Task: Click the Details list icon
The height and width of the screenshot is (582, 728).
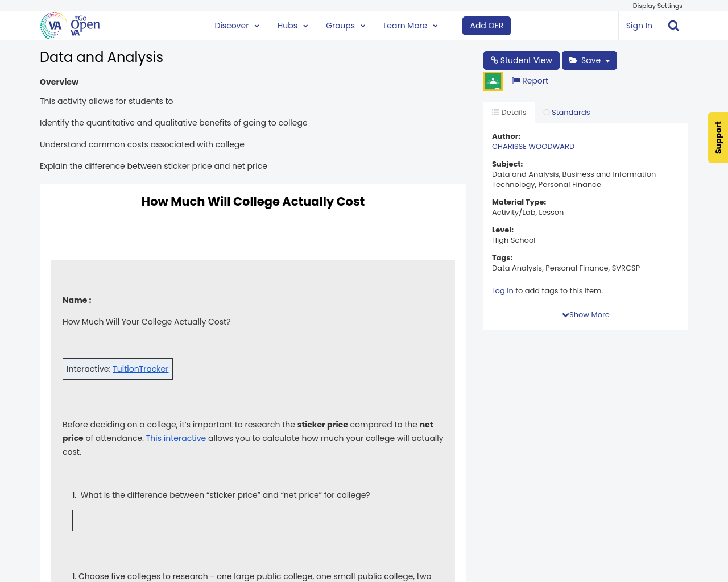Action: pyautogui.click(x=494, y=111)
